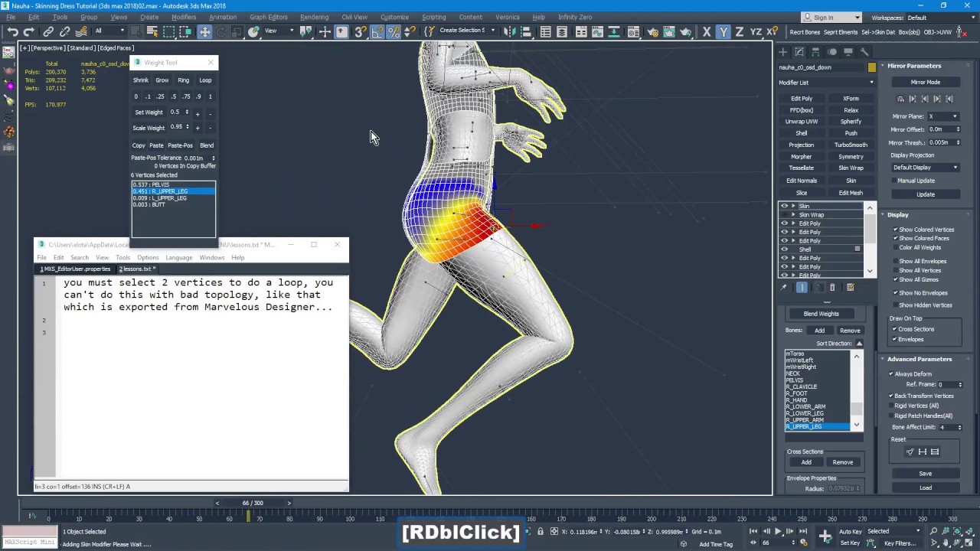Open Default Display projection dropdown
This screenshot has width=980, height=551.
pyautogui.click(x=925, y=168)
